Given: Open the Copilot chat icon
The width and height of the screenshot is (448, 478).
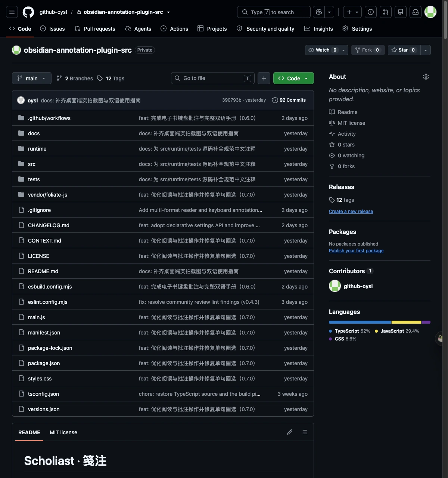Looking at the screenshot, I should click(x=319, y=12).
